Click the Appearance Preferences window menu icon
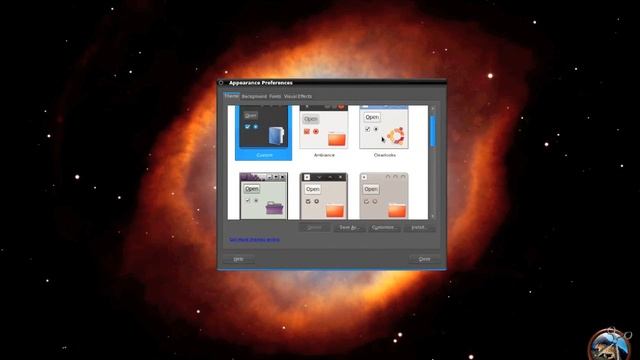The image size is (640, 360). click(221, 83)
